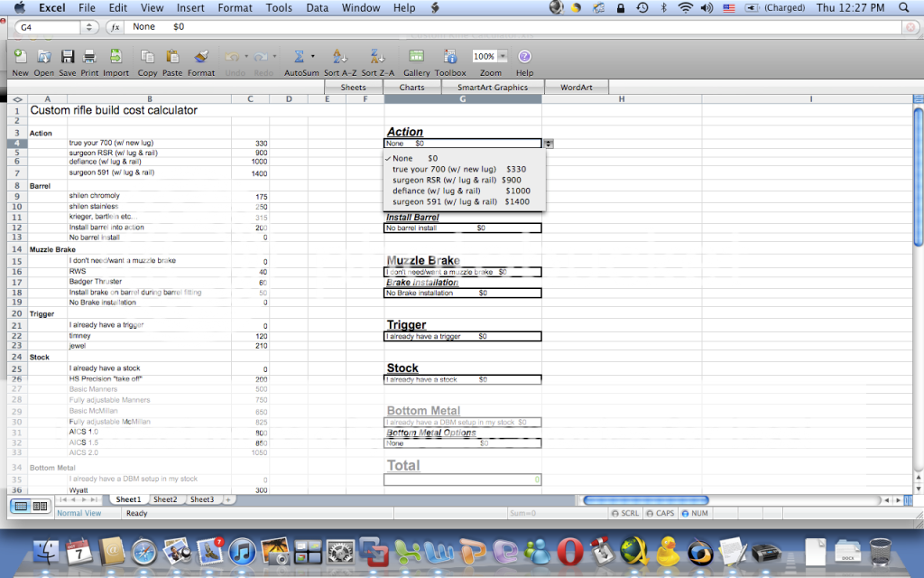Open the Zoom percentage dropdown
Image resolution: width=924 pixels, height=578 pixels.
pyautogui.click(x=503, y=56)
